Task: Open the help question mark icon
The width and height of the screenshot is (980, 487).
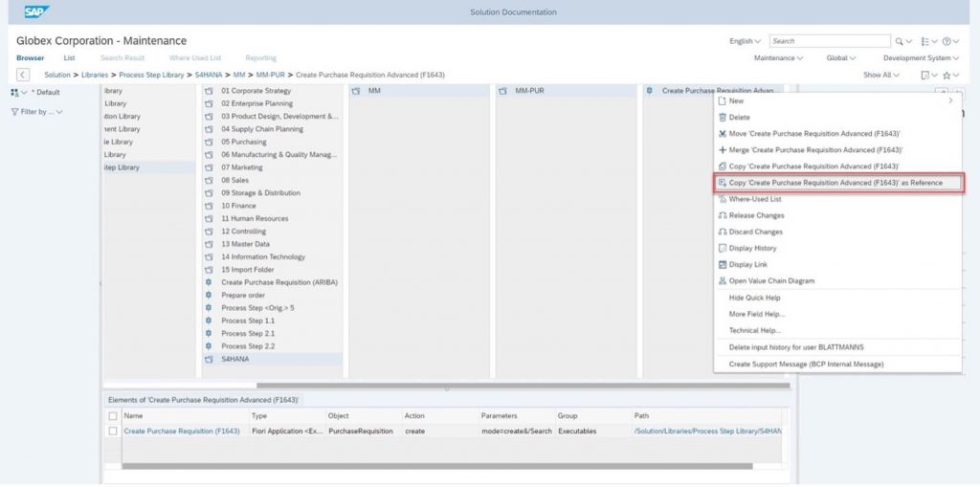Action: [x=947, y=41]
